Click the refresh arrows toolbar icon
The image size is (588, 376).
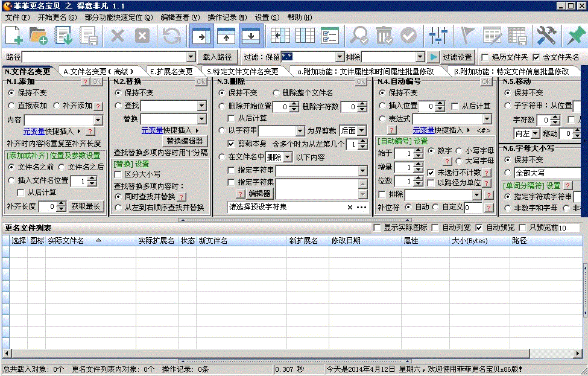[x=172, y=36]
